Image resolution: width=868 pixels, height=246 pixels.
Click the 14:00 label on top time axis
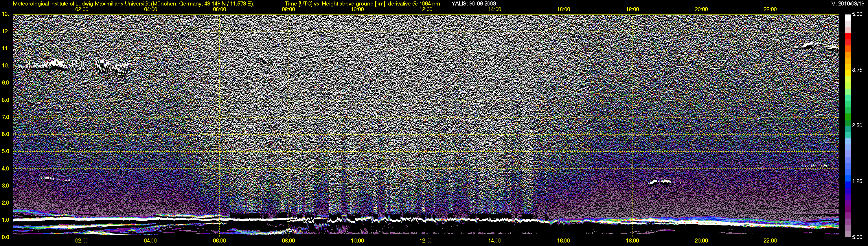coord(495,10)
